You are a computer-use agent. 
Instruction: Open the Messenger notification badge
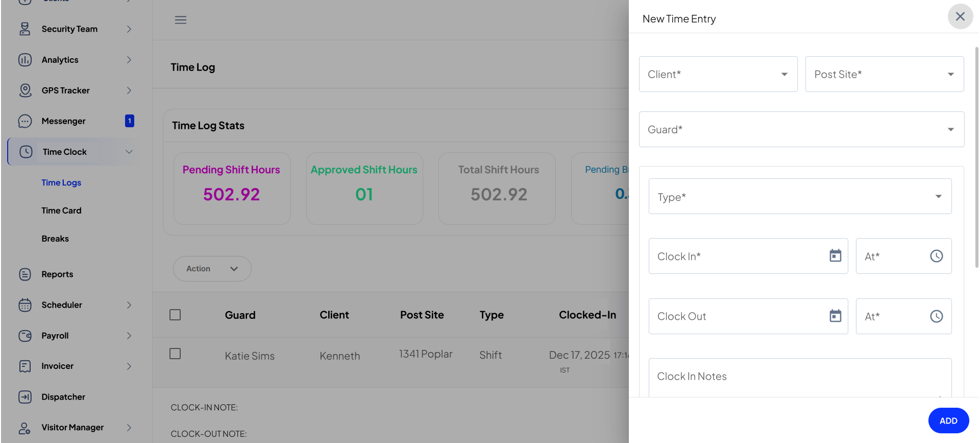(130, 121)
